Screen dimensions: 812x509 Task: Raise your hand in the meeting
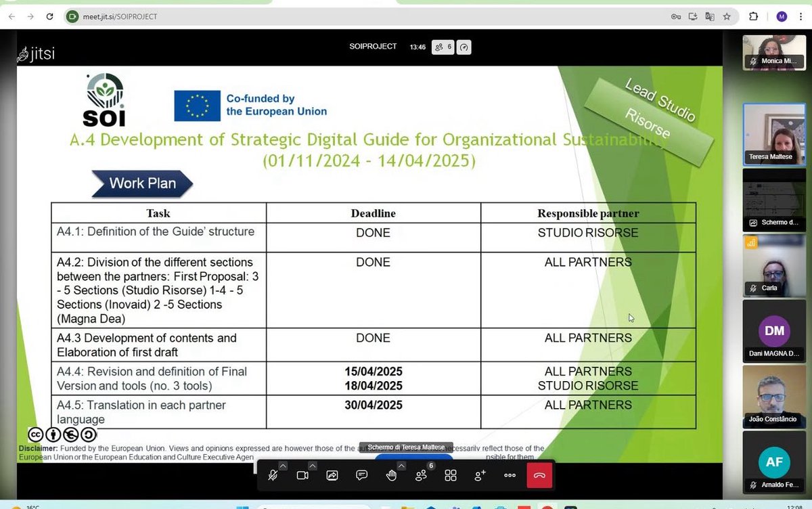pyautogui.click(x=391, y=476)
